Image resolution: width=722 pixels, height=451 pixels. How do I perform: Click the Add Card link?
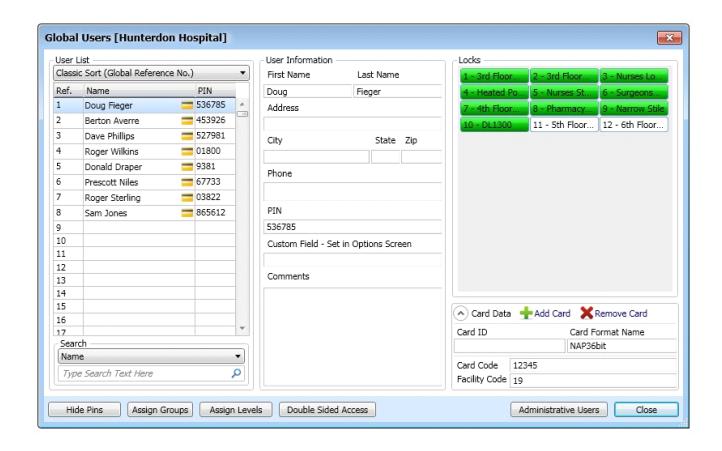552,313
